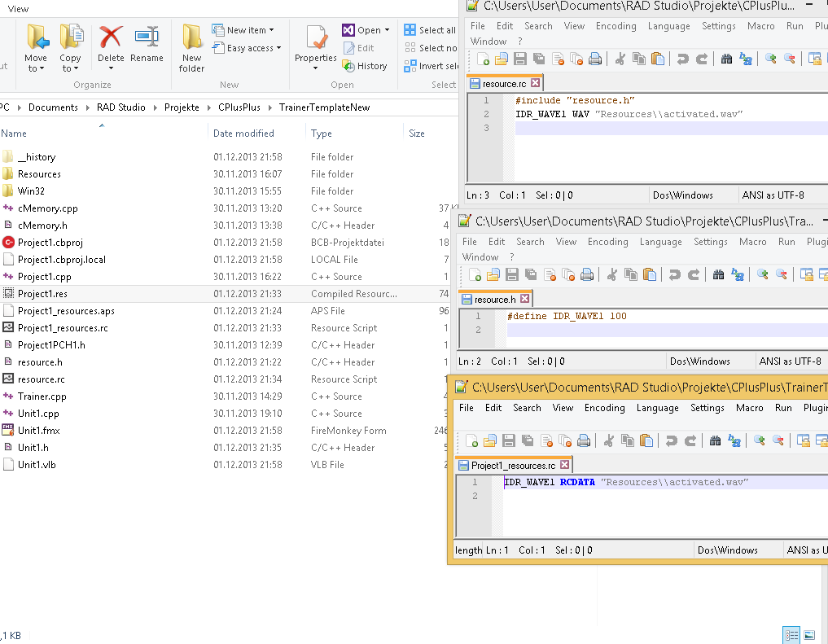
Task: Click RAD Studio in the address breadcrumb
Action: [x=121, y=107]
